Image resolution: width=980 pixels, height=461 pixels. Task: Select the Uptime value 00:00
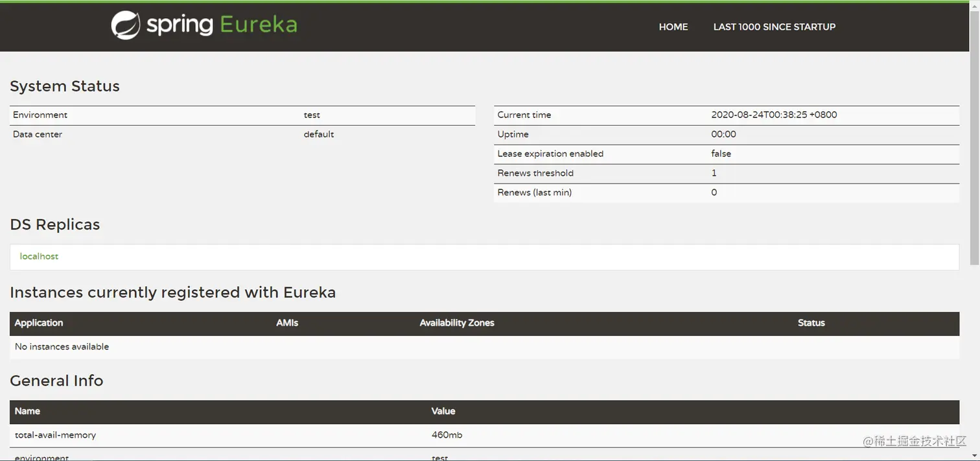(723, 134)
